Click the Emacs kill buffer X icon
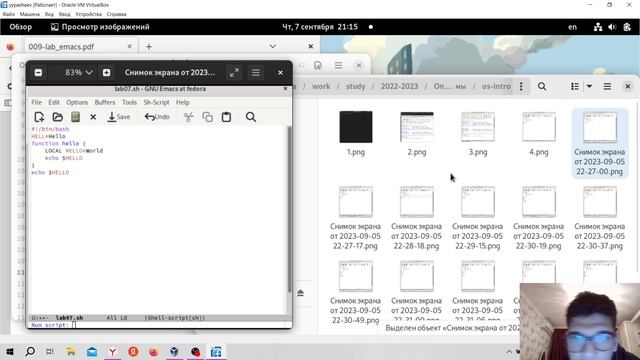 [x=93, y=117]
